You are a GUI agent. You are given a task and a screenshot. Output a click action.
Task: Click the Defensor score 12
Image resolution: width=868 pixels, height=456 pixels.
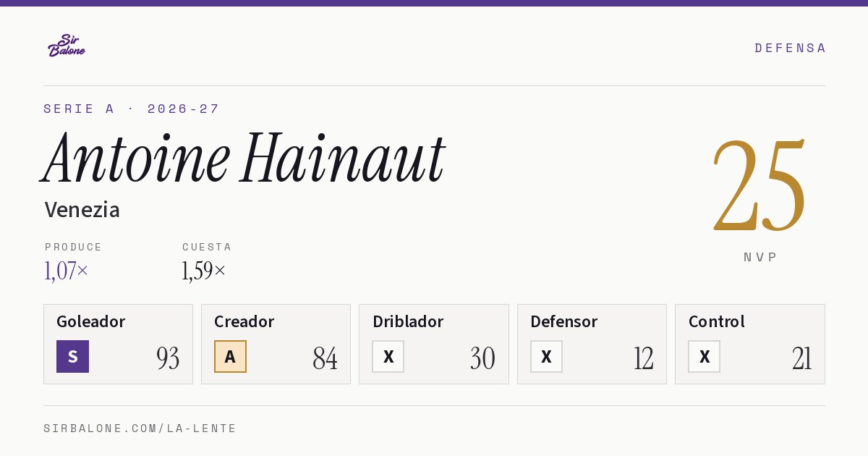(643, 358)
